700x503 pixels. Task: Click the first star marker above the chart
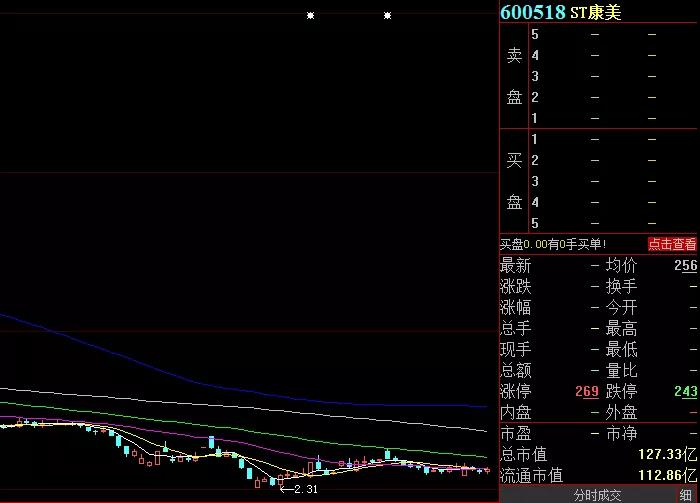311,16
